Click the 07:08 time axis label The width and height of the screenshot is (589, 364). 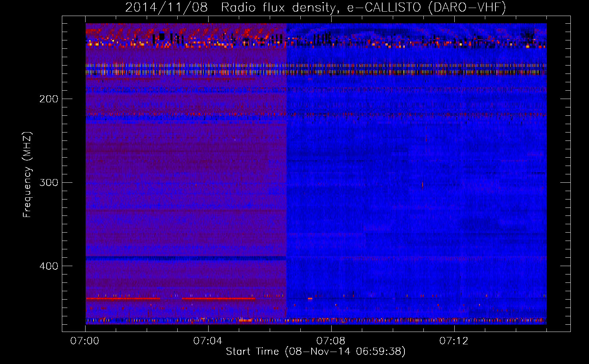point(331,341)
